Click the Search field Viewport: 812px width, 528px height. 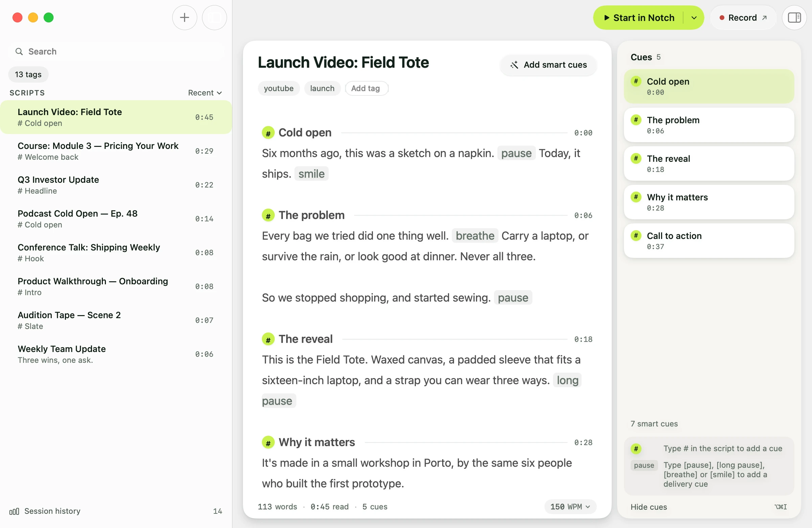(x=116, y=51)
